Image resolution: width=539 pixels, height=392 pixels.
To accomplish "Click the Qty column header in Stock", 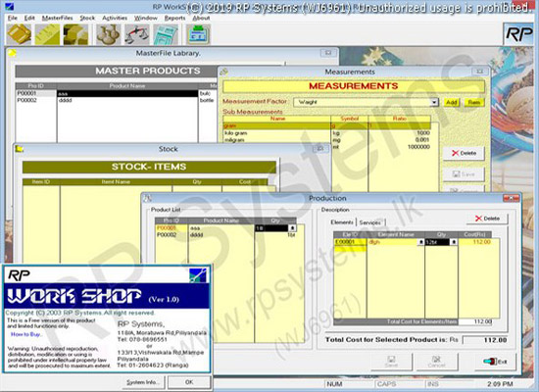I will click(x=197, y=182).
